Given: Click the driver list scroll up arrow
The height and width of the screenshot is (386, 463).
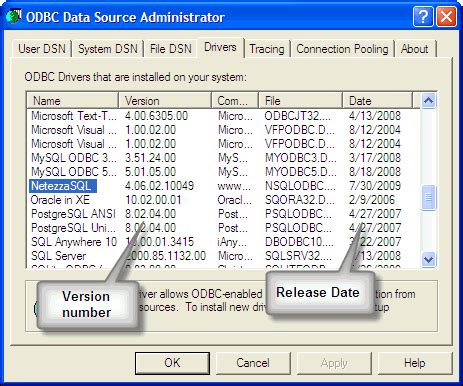Looking at the screenshot, I should 428,100.
